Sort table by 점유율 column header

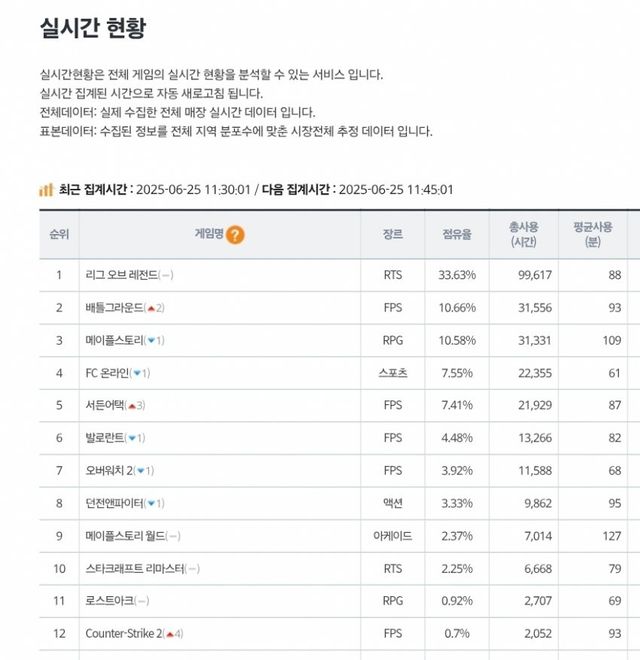[x=457, y=235]
